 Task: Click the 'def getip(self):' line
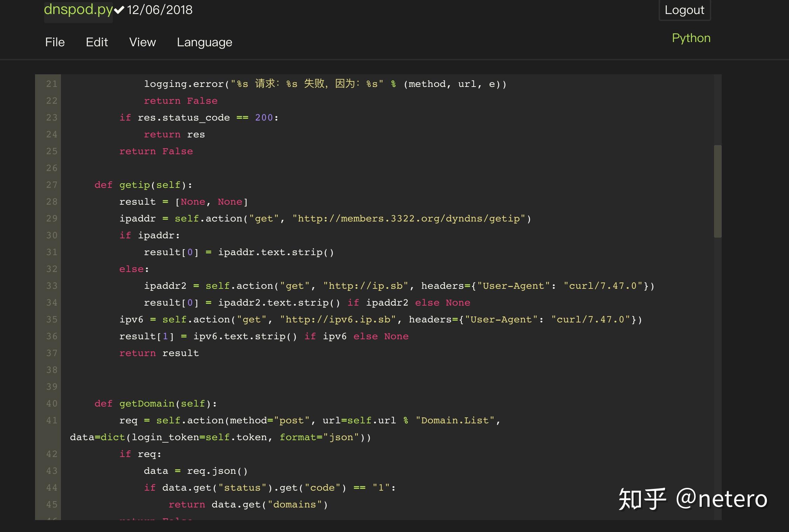143,185
